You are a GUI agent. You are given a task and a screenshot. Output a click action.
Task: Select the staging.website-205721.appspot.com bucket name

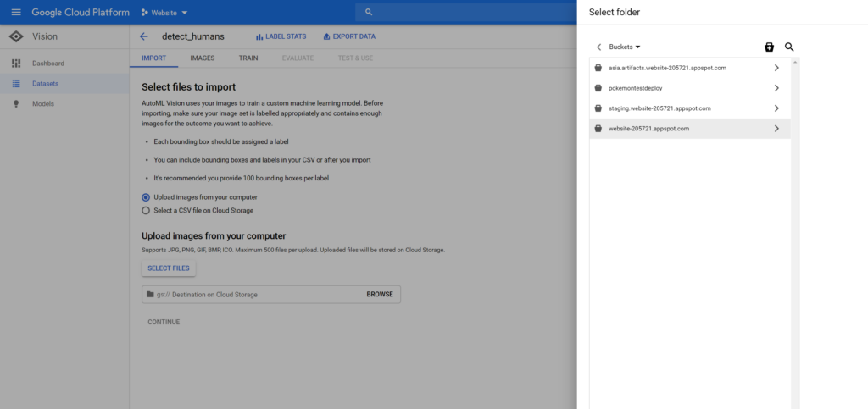tap(659, 108)
